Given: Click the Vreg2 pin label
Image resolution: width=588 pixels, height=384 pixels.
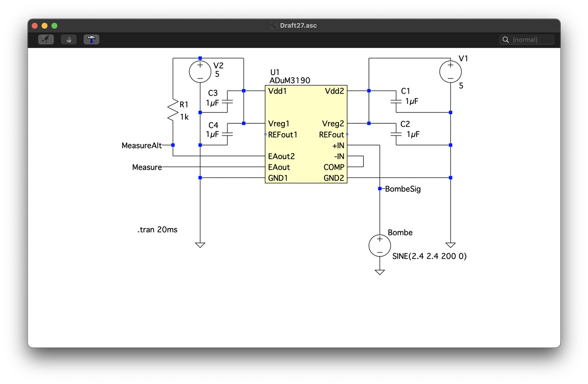Looking at the screenshot, I should [333, 124].
